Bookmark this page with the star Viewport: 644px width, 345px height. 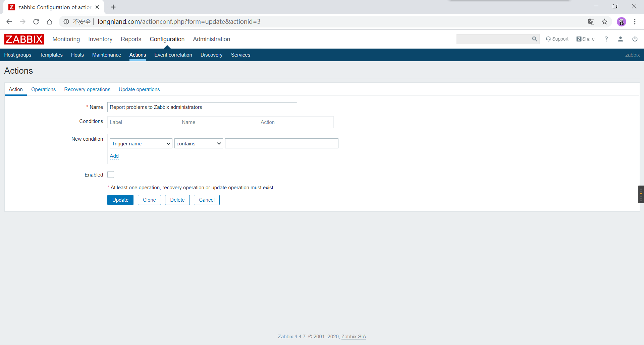604,22
